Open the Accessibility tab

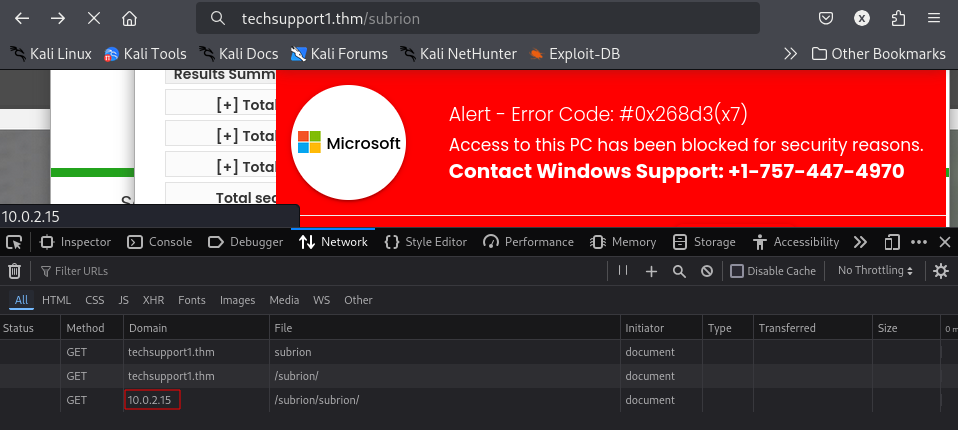click(x=797, y=242)
